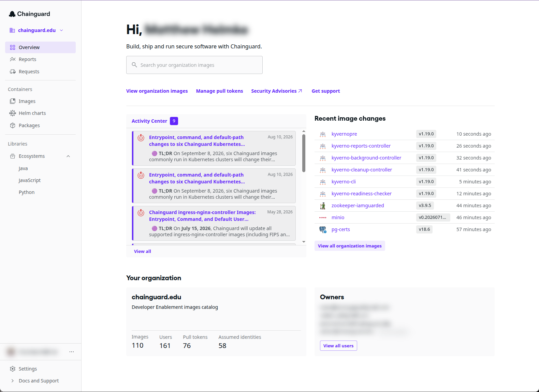Open the Activity Center heading link

point(149,121)
